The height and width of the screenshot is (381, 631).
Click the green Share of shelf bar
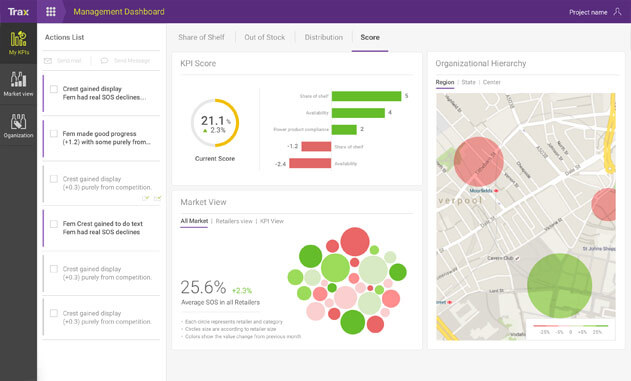tap(366, 96)
